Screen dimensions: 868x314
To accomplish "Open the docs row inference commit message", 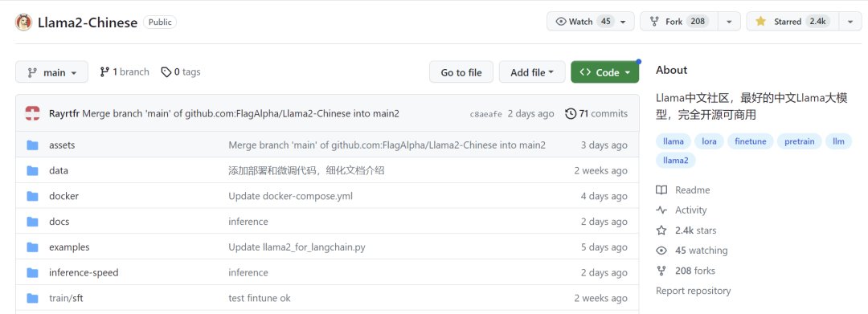I will (248, 222).
